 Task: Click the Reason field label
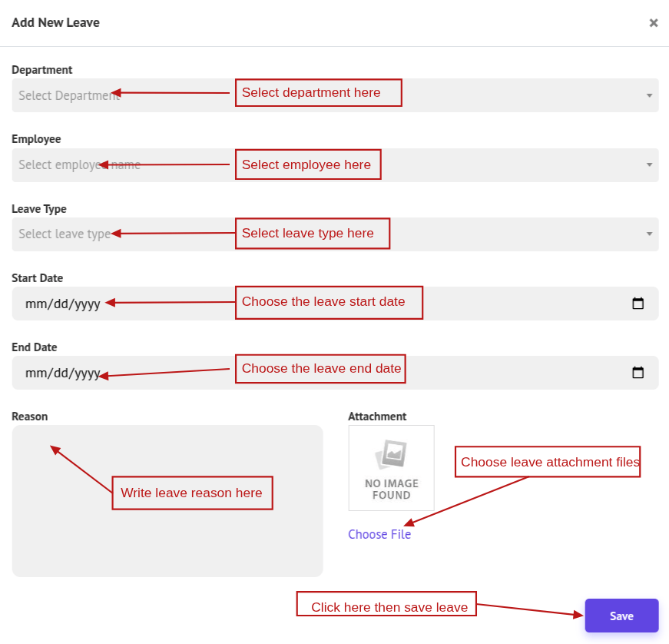coord(30,417)
